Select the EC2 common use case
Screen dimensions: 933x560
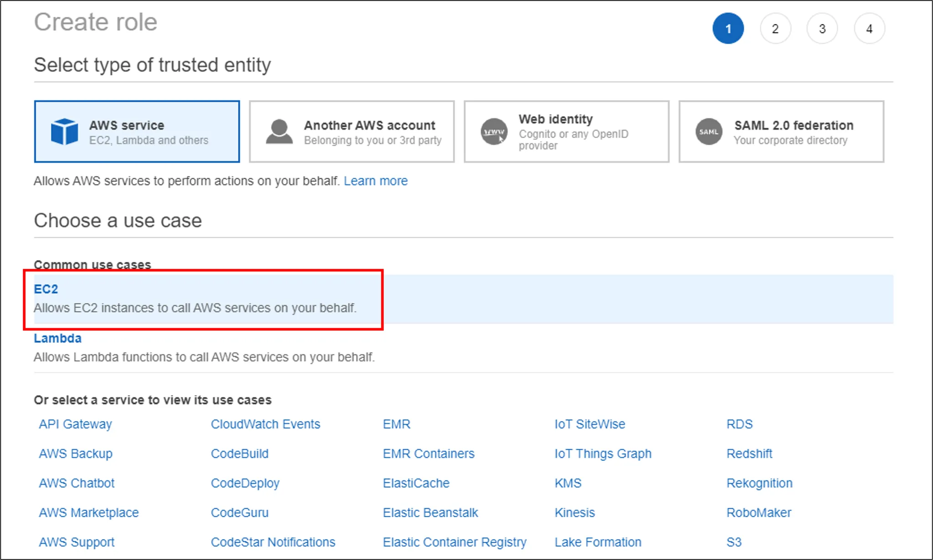[46, 289]
